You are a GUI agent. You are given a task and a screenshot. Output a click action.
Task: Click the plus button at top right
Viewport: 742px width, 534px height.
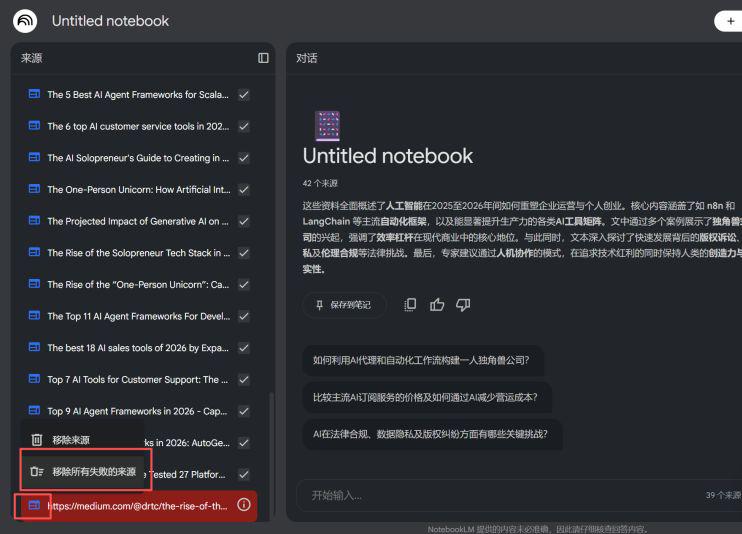click(729, 21)
